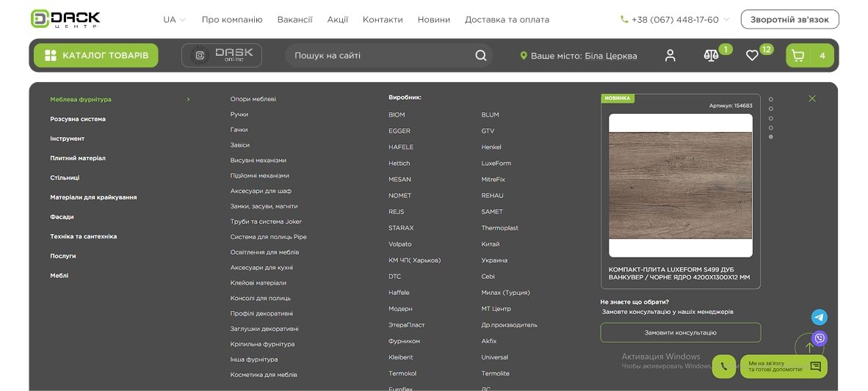Select the first slider dot indicator
The width and height of the screenshot is (868, 391).
pos(770,99)
